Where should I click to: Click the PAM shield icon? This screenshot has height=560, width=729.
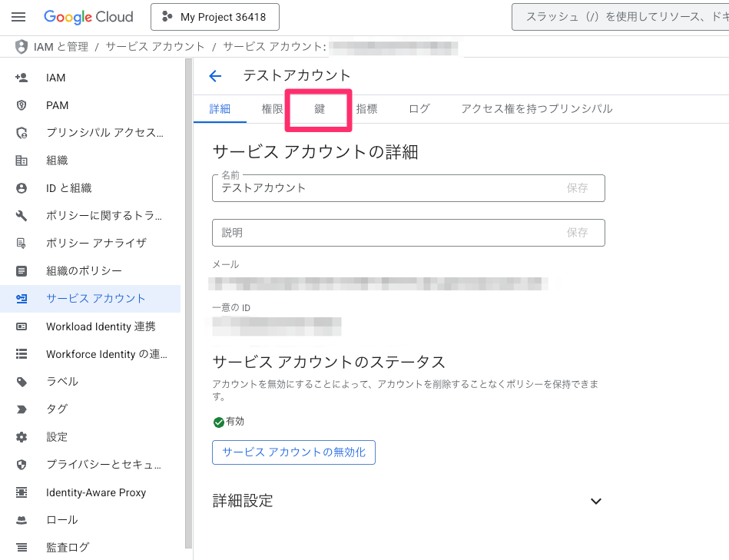[x=22, y=105]
